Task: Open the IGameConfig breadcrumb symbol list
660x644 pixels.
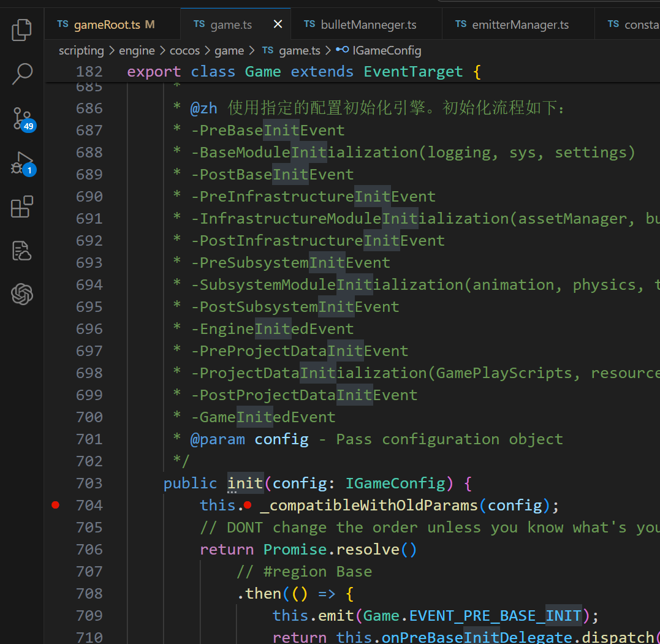Action: click(x=386, y=51)
